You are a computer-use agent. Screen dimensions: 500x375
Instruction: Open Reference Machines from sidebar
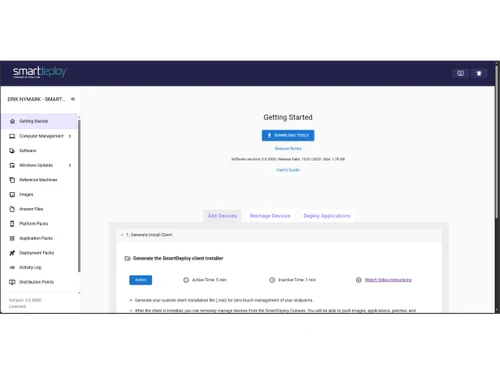39,180
